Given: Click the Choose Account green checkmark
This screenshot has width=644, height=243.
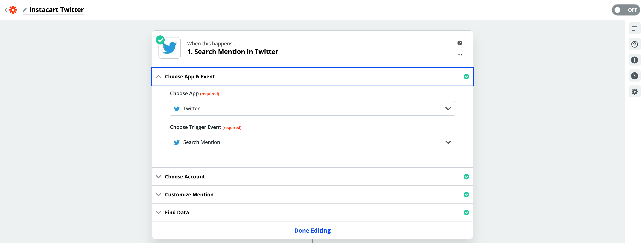Looking at the screenshot, I should (466, 177).
